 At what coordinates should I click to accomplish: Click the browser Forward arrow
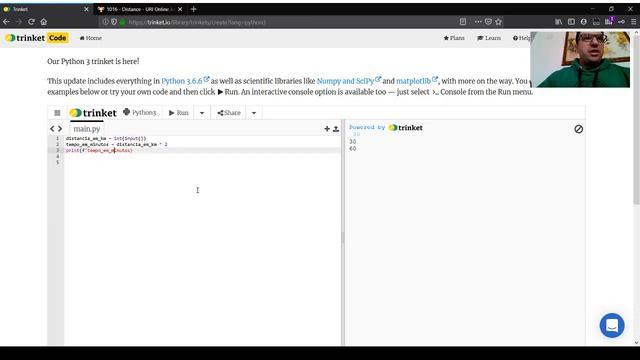19,22
